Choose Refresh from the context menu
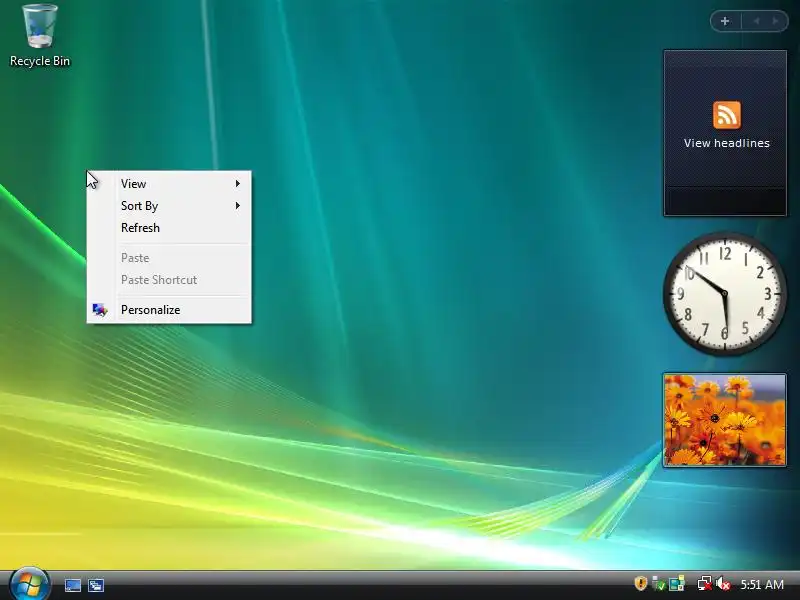 tap(169, 228)
